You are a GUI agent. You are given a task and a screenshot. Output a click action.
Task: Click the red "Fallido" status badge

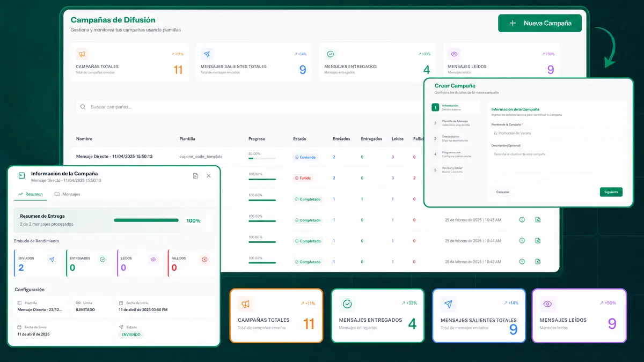303,178
